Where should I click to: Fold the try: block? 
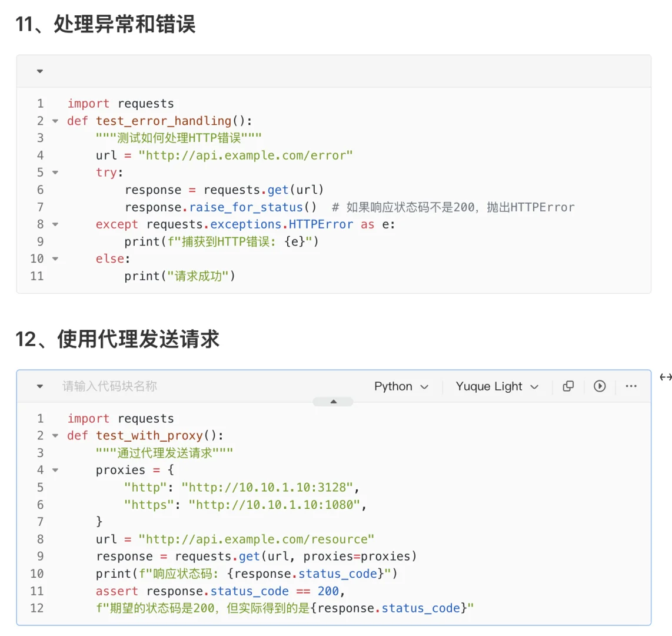point(55,173)
